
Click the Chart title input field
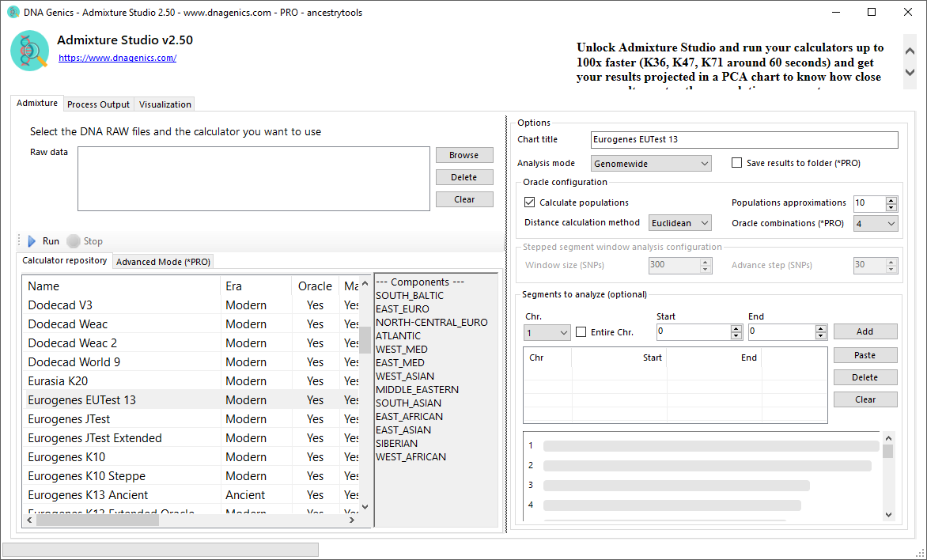pos(744,139)
